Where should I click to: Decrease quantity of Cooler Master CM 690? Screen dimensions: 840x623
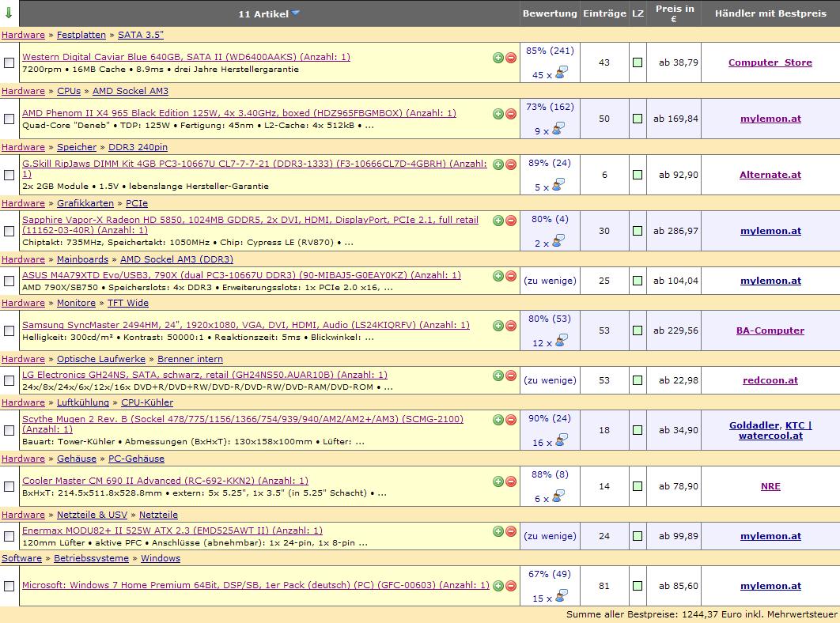(x=511, y=481)
